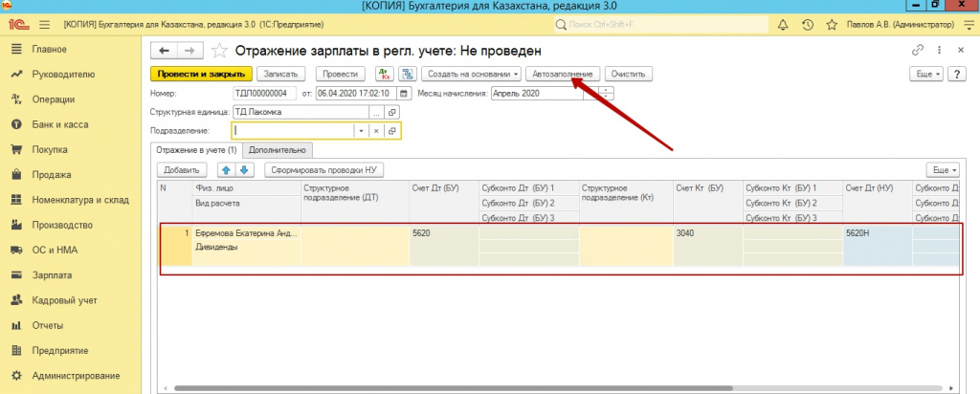Click Сформировать проводки НУ button
Screen dimensions: 980x394
coord(323,170)
